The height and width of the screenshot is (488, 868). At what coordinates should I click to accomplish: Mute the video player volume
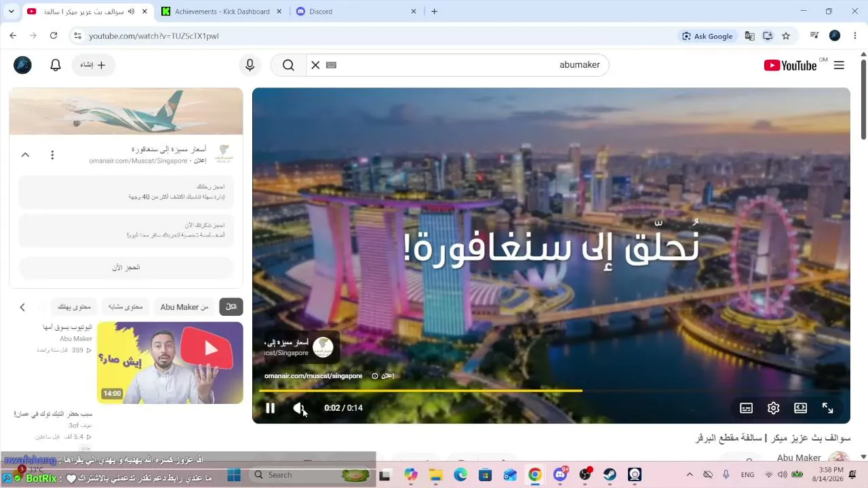point(298,408)
